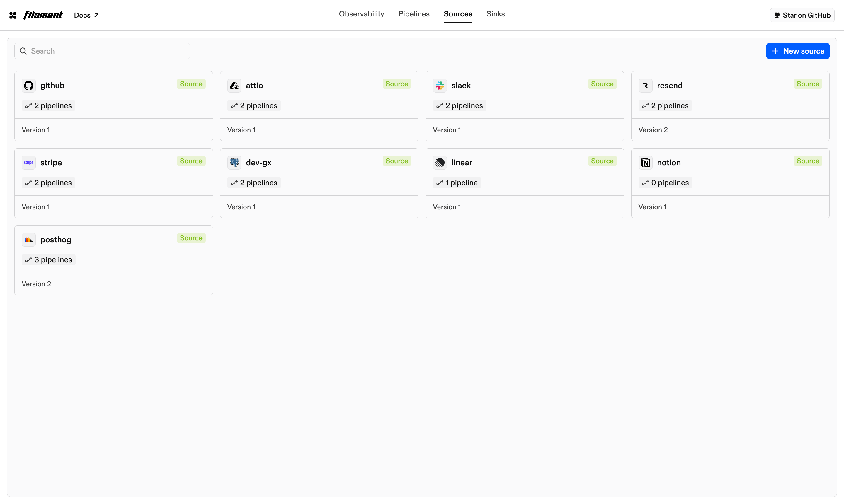844x504 pixels.
Task: Click the Source badge on attio card
Action: [x=397, y=84]
